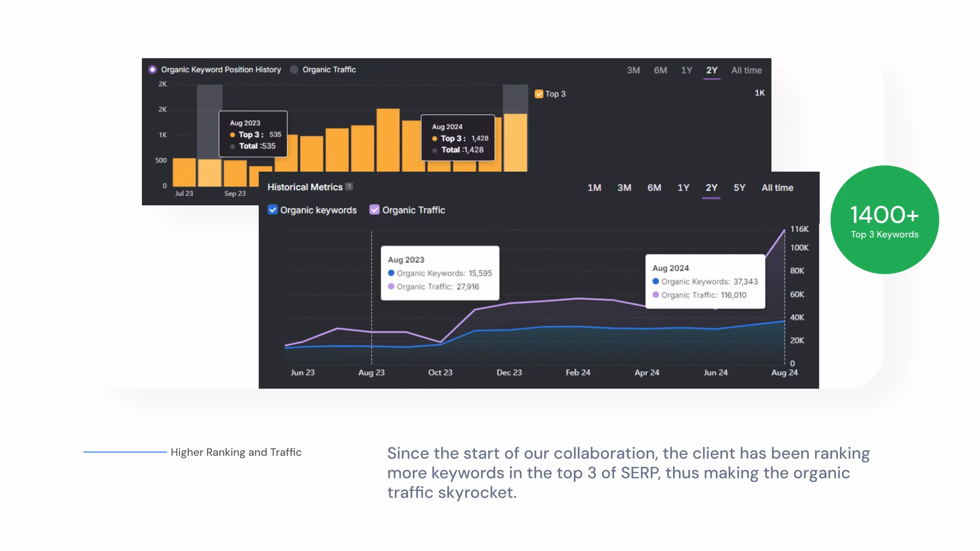Select the Organic Keyword Position History radio button
980x551 pixels.
tap(152, 69)
